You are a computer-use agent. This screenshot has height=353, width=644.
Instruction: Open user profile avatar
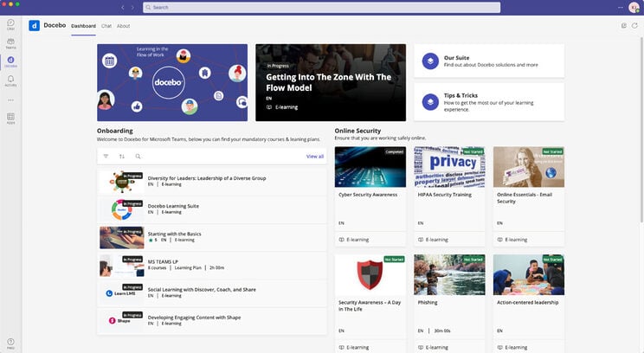(634, 8)
